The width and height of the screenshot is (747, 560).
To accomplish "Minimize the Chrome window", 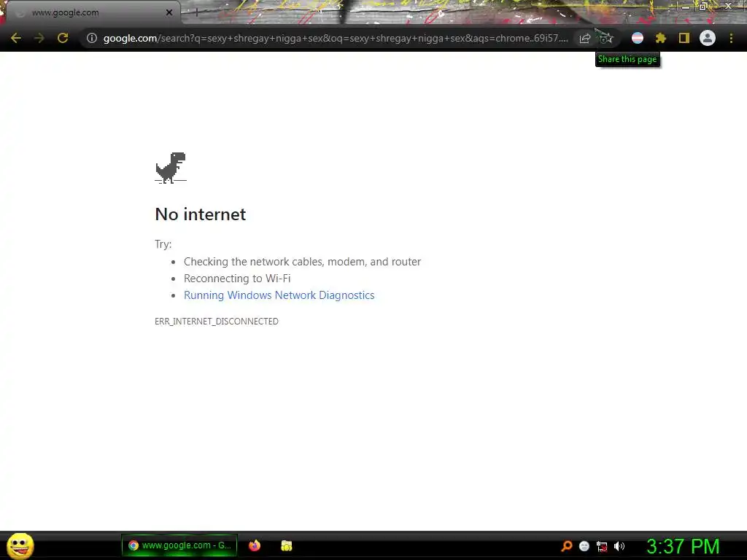I will point(686,7).
